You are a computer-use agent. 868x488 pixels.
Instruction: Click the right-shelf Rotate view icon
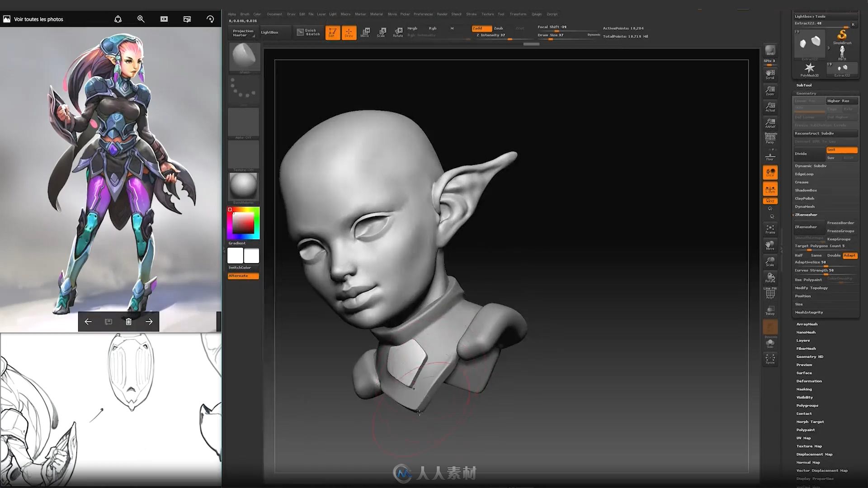click(770, 278)
